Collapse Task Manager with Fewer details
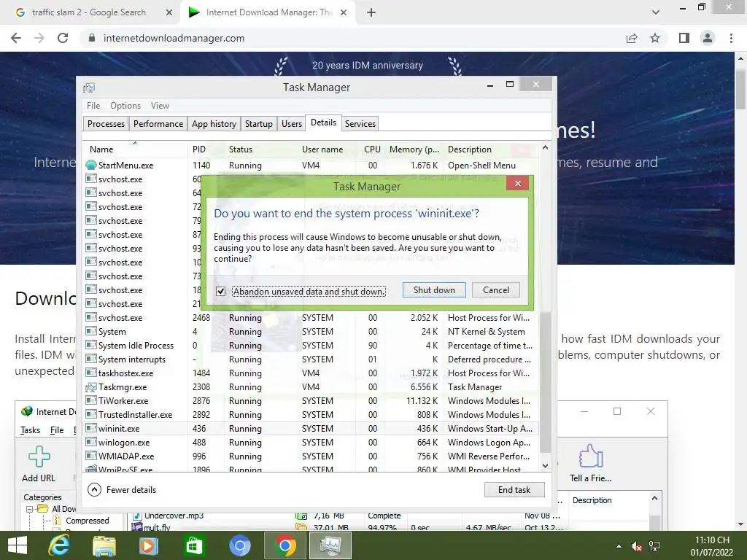The image size is (747, 560). pos(122,489)
